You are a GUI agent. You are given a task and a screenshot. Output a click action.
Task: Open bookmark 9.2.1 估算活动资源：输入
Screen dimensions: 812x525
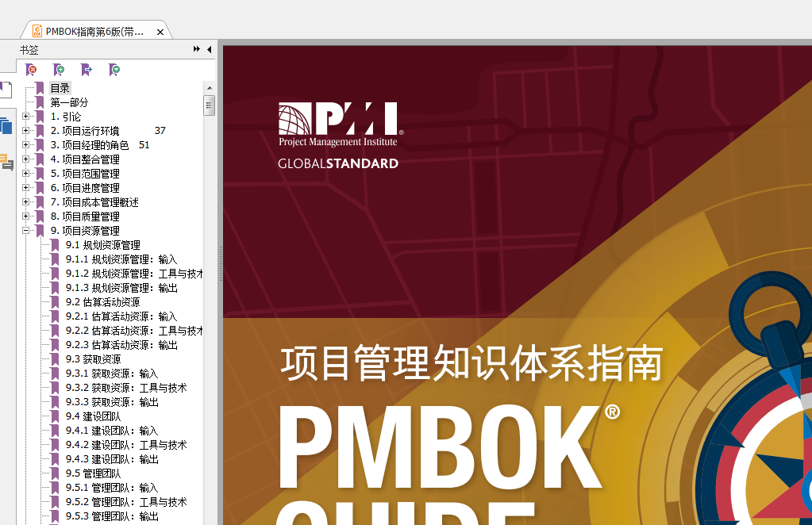tap(121, 316)
